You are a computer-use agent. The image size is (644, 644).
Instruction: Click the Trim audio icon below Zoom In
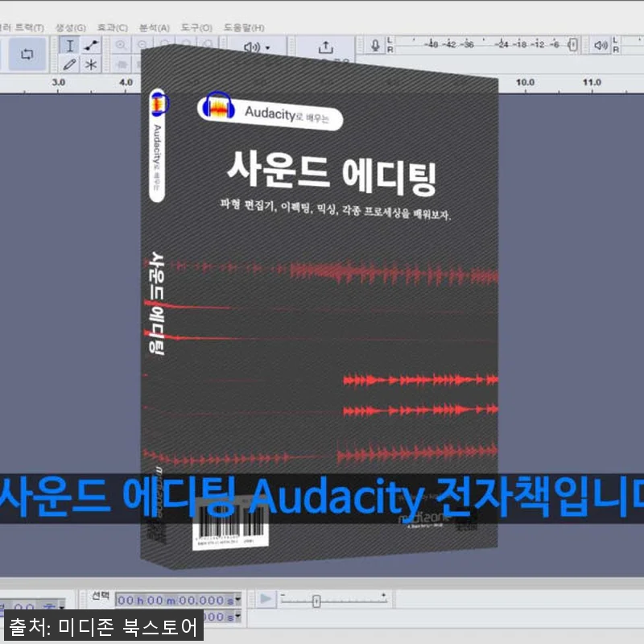point(121,64)
